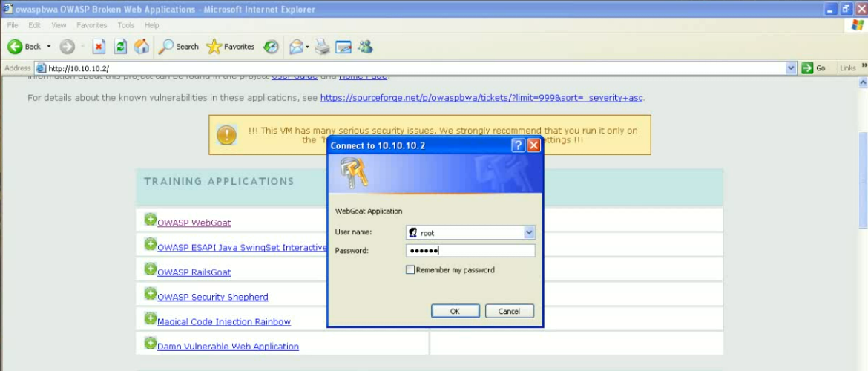This screenshot has width=868, height=371.
Task: Open the File menu
Action: [13, 25]
